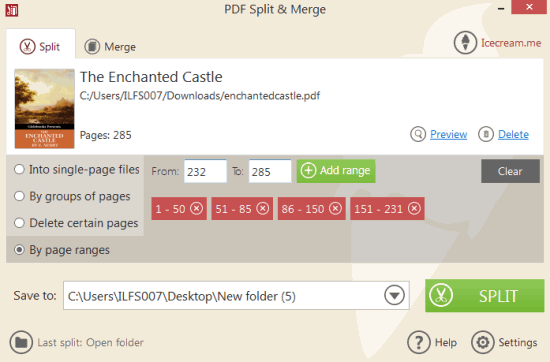The image size is (550, 362).
Task: Click the Last split folder icon
Action: pyautogui.click(x=21, y=342)
